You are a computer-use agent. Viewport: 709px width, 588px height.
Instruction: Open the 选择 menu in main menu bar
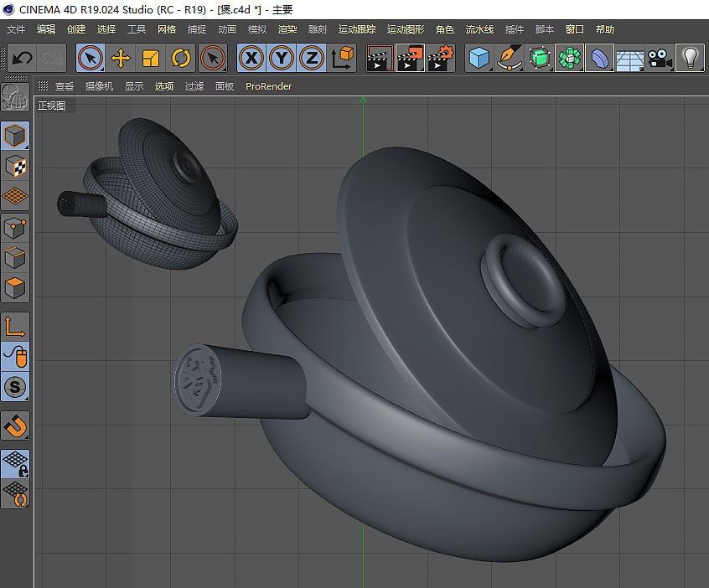(x=106, y=29)
